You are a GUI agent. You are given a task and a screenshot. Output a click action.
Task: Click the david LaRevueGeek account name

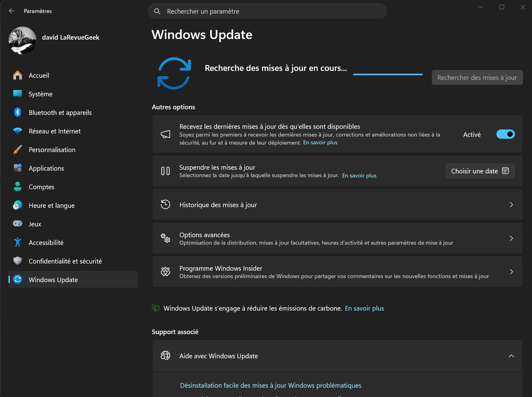click(71, 37)
